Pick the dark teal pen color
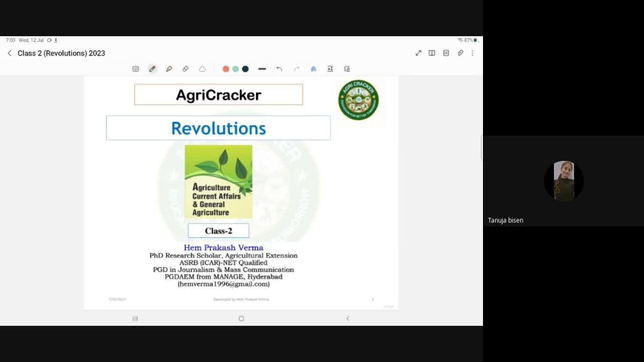 (x=246, y=69)
